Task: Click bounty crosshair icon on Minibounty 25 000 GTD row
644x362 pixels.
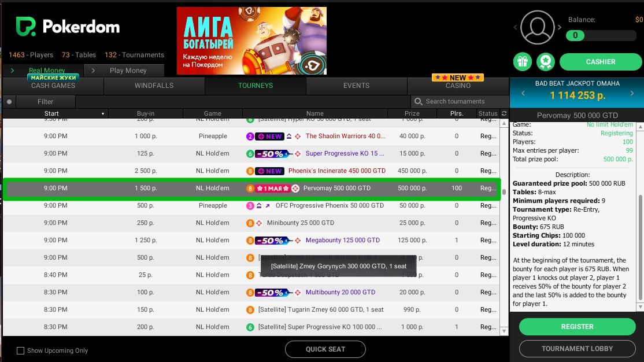Action: click(259, 223)
